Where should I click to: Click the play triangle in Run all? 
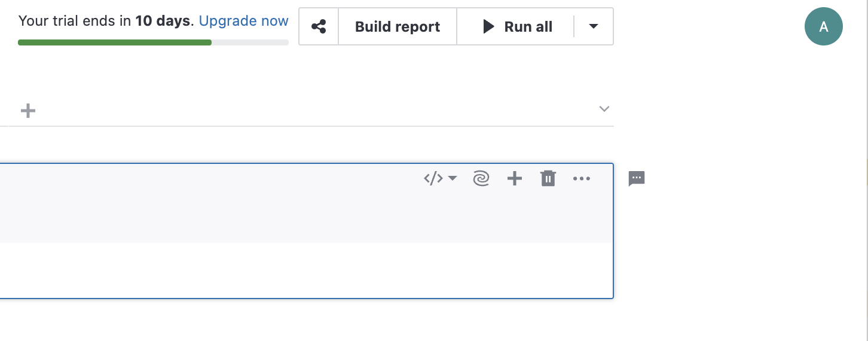coord(489,27)
